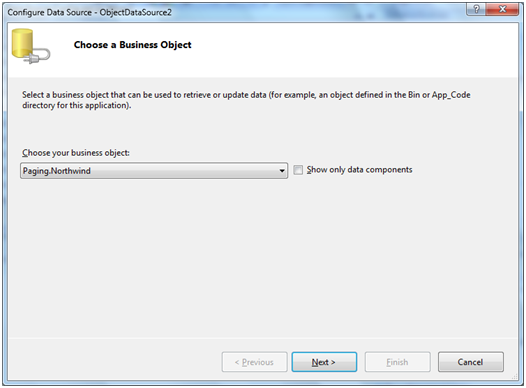The height and width of the screenshot is (388, 526).
Task: Click the yellow database cylinder icon
Action: click(22, 43)
